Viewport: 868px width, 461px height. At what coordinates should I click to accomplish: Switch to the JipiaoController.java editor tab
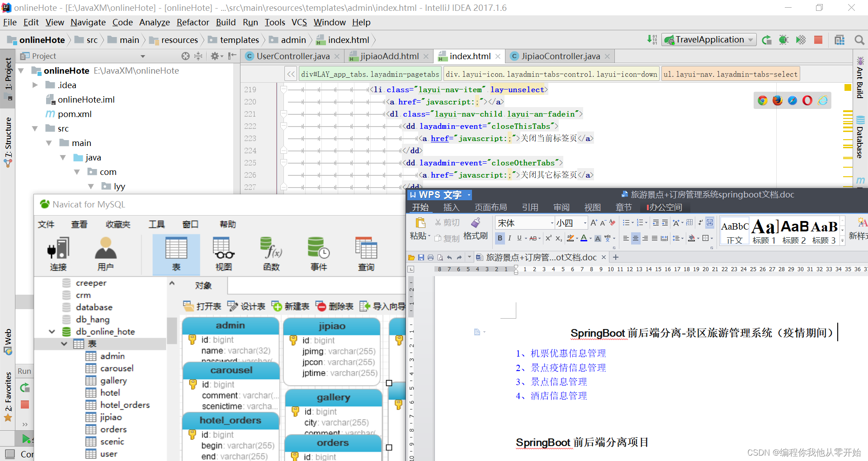561,56
